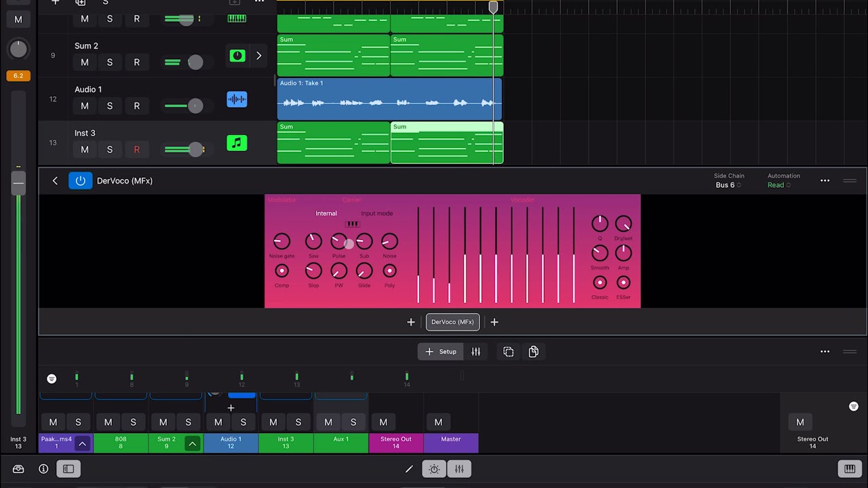Open Sum 2 track instrument icon
868x488 pixels.
click(x=237, y=56)
